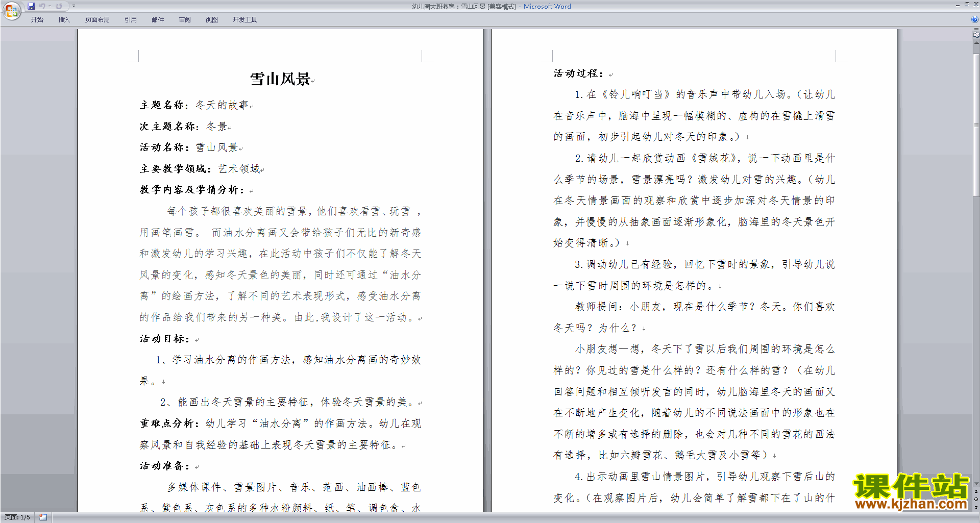Switch to 页面布局 tab
Viewport: 980px width, 523px height.
(x=97, y=20)
